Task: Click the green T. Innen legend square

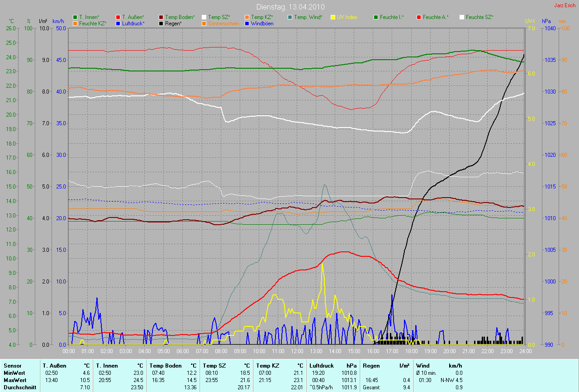Action: 75,17
